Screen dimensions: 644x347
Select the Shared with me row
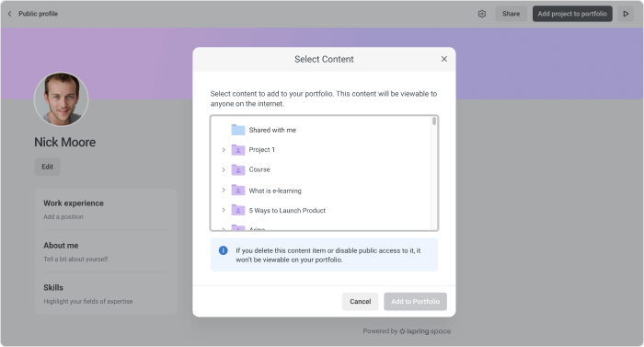click(321, 130)
